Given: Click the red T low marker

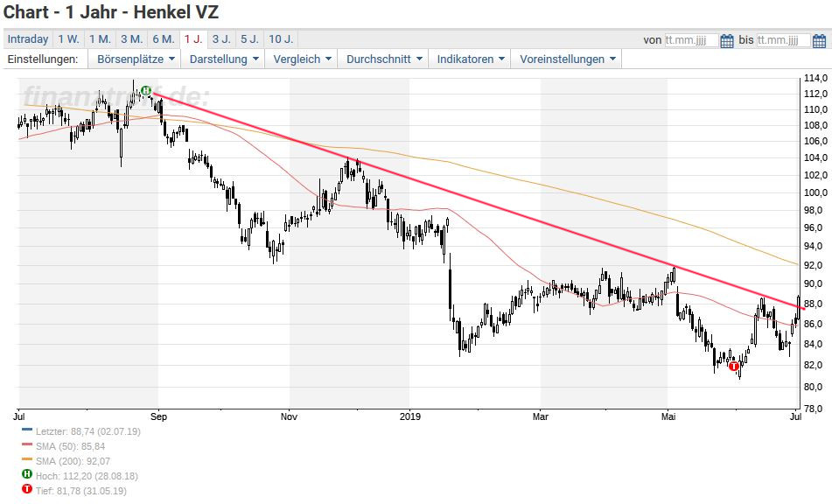Looking at the screenshot, I should point(734,366).
